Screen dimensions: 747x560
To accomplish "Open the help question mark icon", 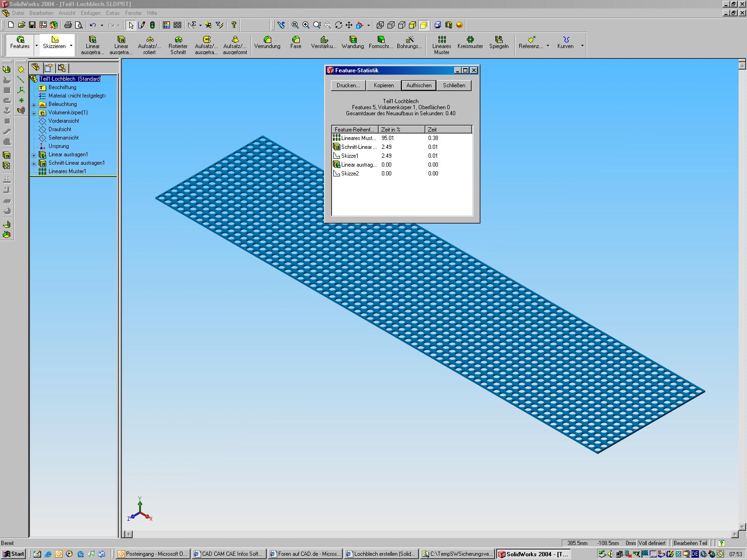I will pyautogui.click(x=234, y=25).
